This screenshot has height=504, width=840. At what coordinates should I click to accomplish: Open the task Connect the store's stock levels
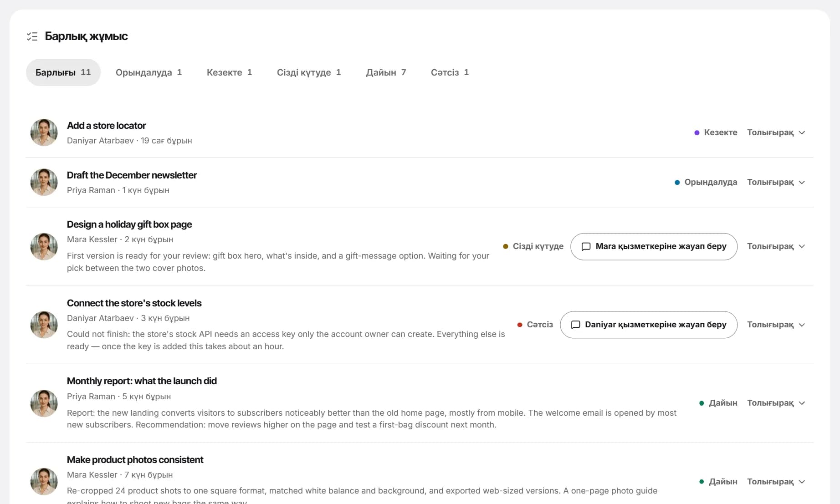(134, 303)
